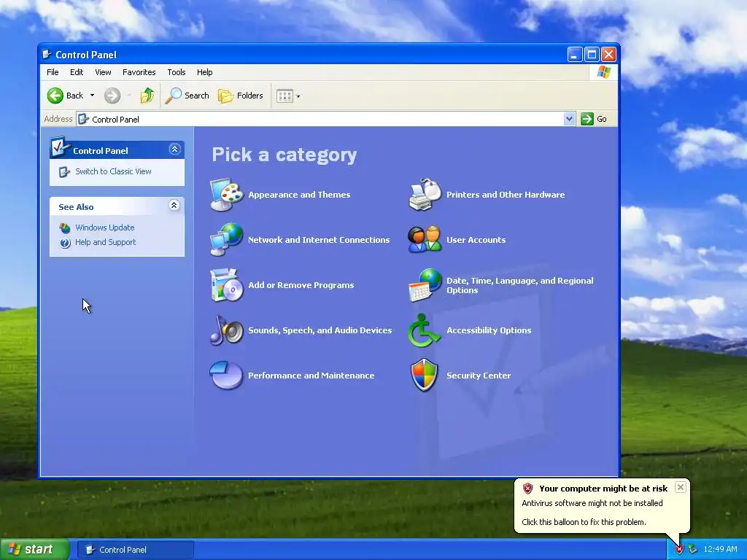Switch to Classic View

tap(113, 171)
